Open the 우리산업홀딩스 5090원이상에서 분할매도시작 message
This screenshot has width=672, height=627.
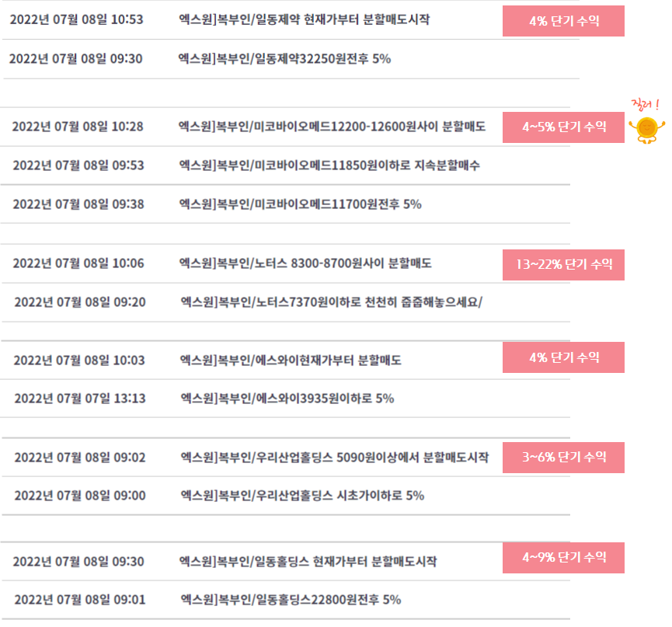(334, 458)
